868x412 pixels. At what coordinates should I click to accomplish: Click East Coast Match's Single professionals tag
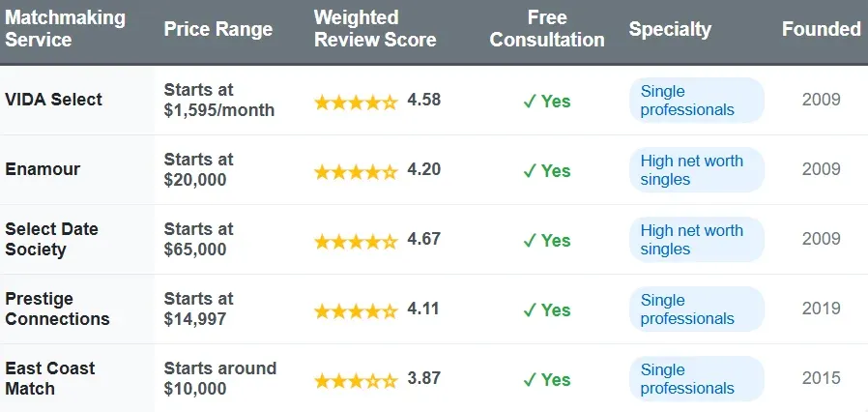pos(696,379)
